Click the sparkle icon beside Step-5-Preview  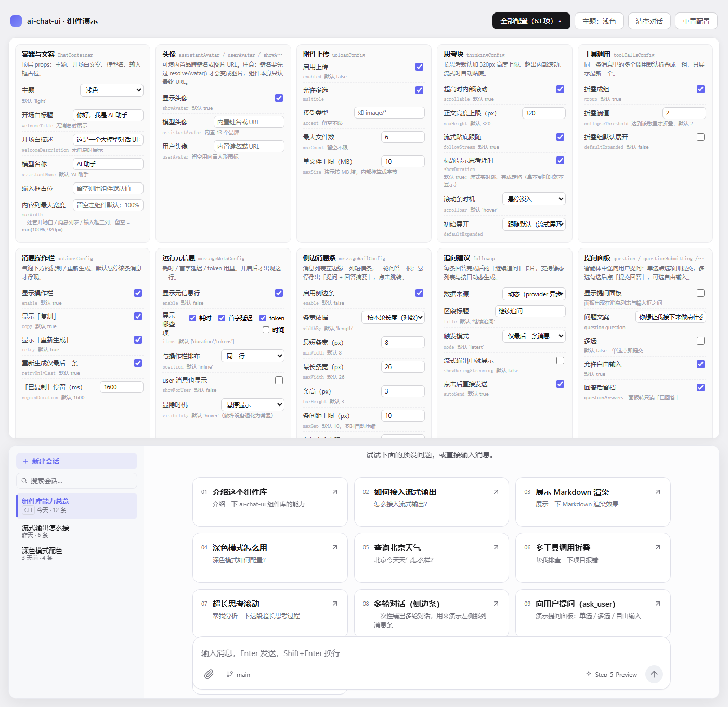click(x=589, y=674)
